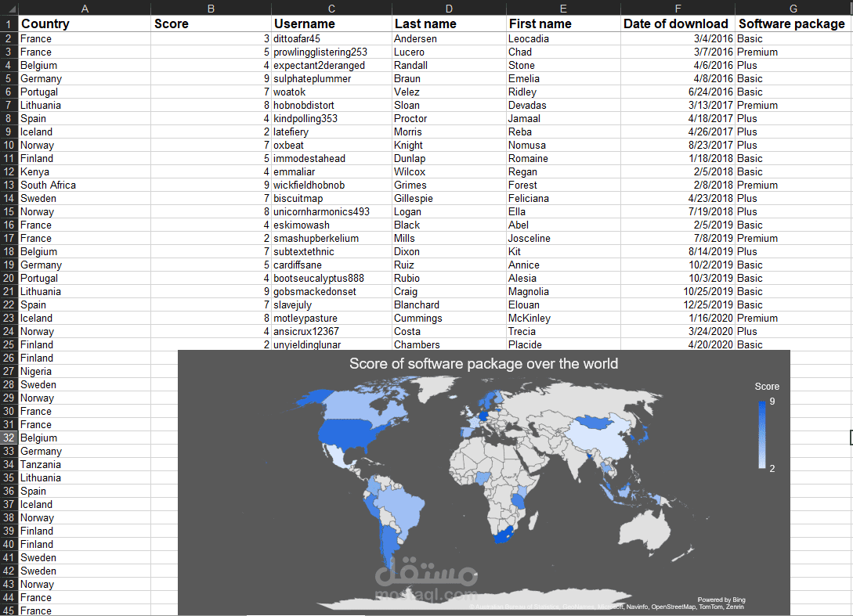Click the Last name header cell

(x=449, y=23)
